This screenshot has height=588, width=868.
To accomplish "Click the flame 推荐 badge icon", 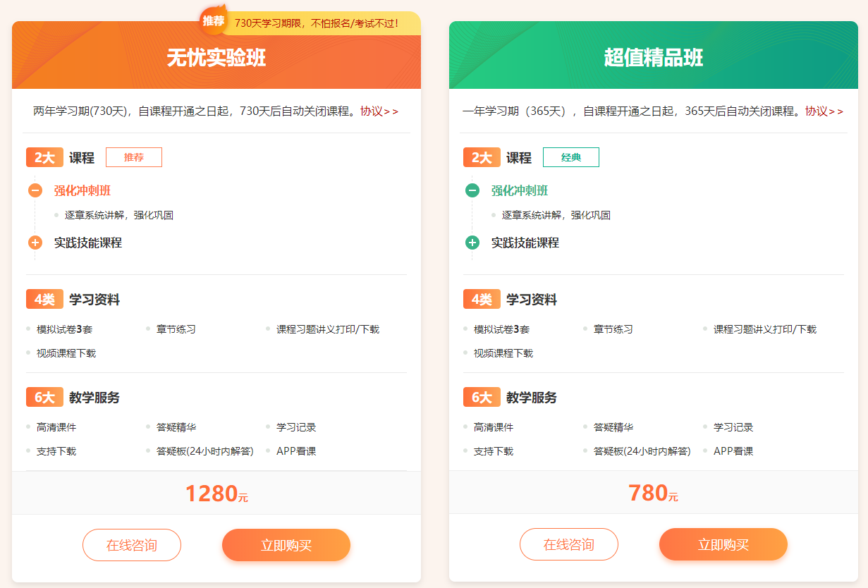I will 214,20.
